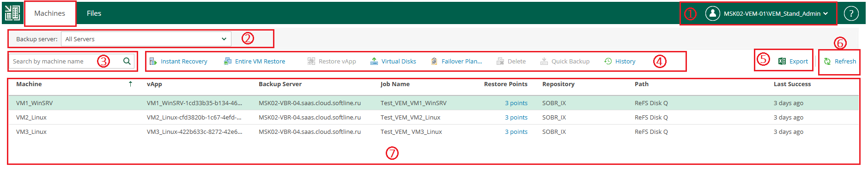The height and width of the screenshot is (176, 868).
Task: Click the Export Excel icon
Action: [x=782, y=61]
